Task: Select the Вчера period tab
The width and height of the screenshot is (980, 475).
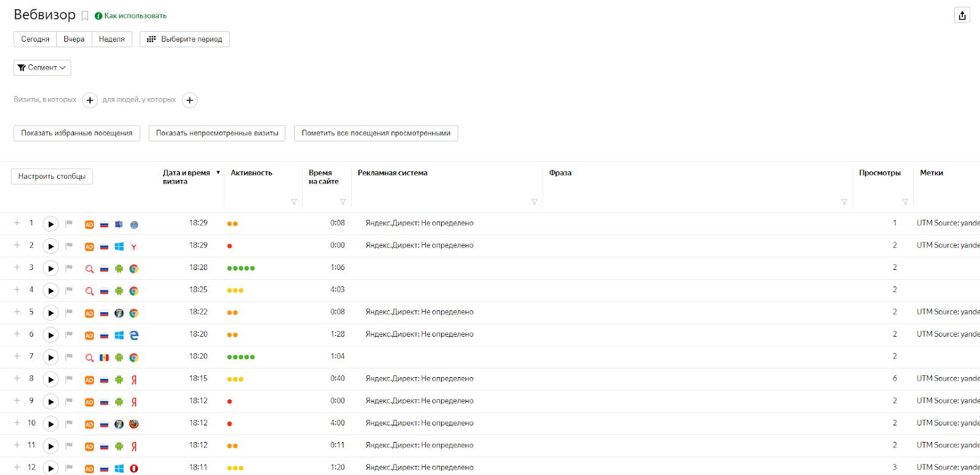Action: [x=74, y=39]
